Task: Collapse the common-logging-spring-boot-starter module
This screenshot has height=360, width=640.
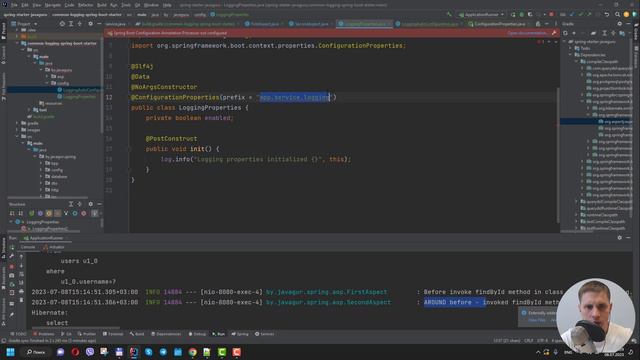Action: [17, 43]
